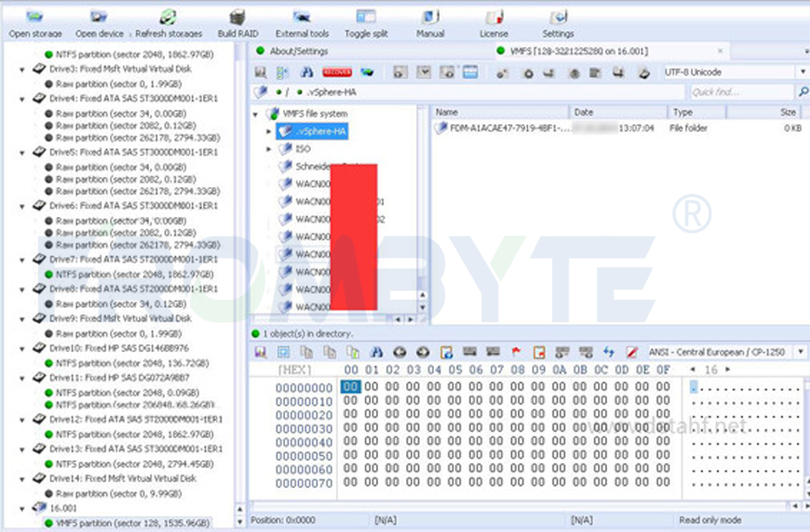
Task: Click the save icon in explorer toolbar
Action: click(x=260, y=73)
